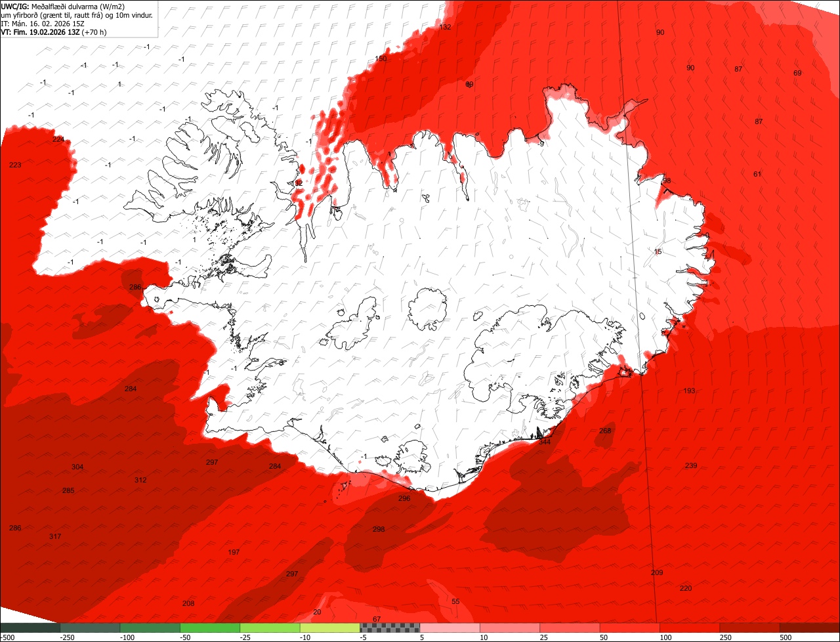Click the 'UWC/IG: Meðalflæði dulvarma (W/m2)' title line
The image size is (840, 642).
click(x=63, y=7)
